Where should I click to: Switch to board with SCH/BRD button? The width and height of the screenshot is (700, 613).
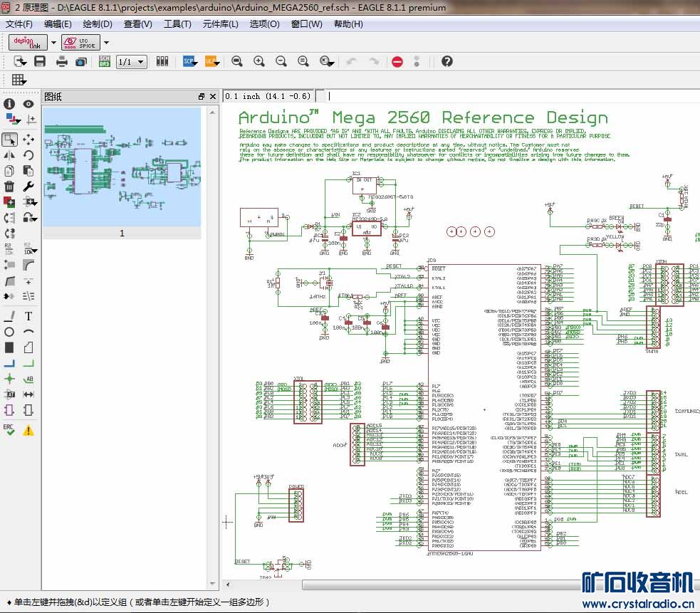click(x=104, y=62)
